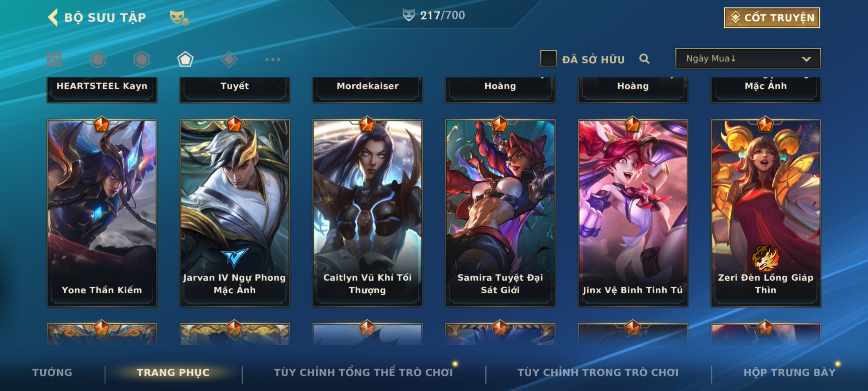Open skin search with magnifier icon
This screenshot has width=868, height=391.
coord(644,59)
